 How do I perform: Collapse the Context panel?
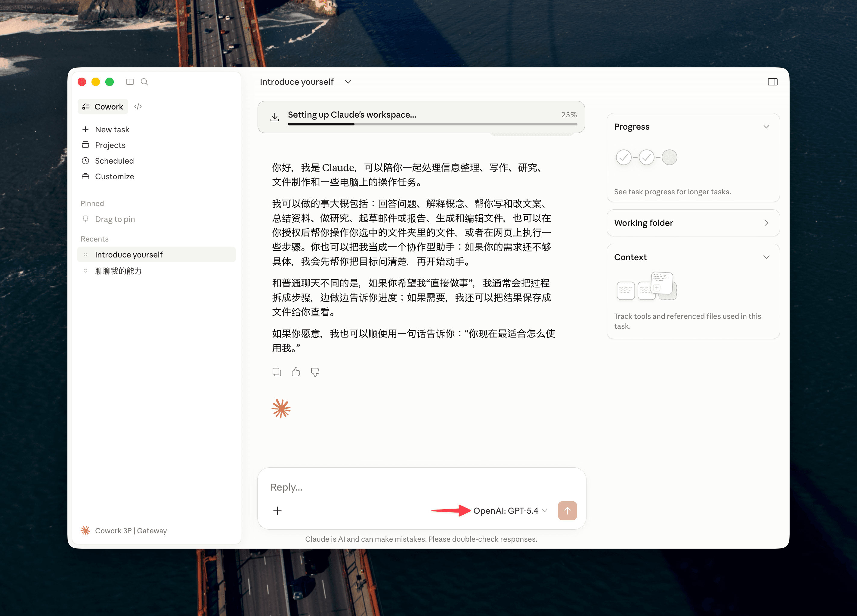766,257
